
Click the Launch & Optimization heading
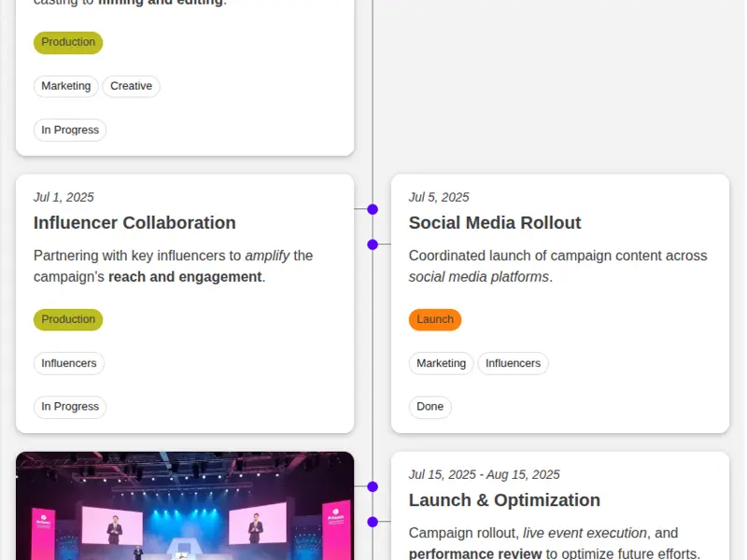(504, 500)
